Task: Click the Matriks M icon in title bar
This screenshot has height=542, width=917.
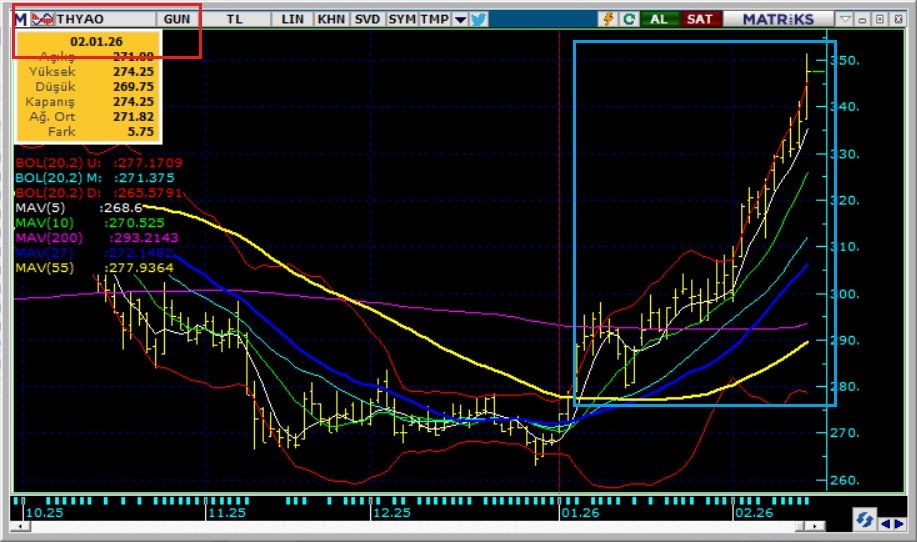Action: pos(20,19)
